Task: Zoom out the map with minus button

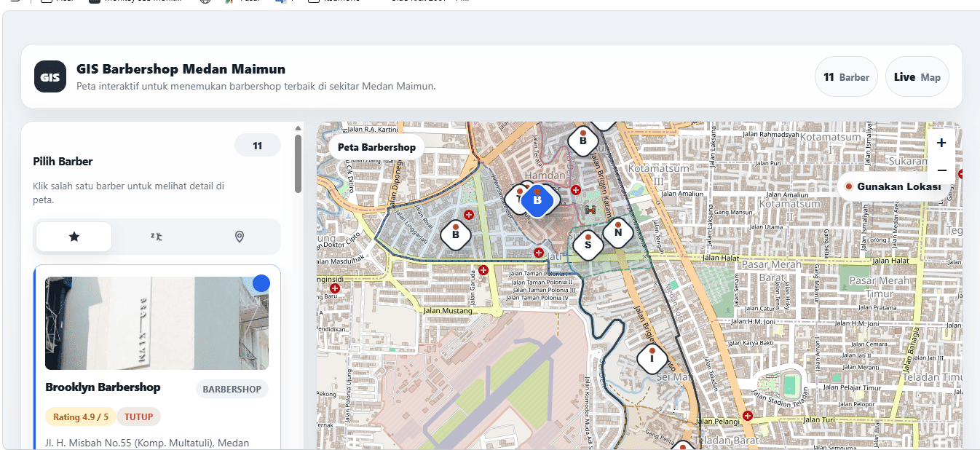Action: click(941, 170)
